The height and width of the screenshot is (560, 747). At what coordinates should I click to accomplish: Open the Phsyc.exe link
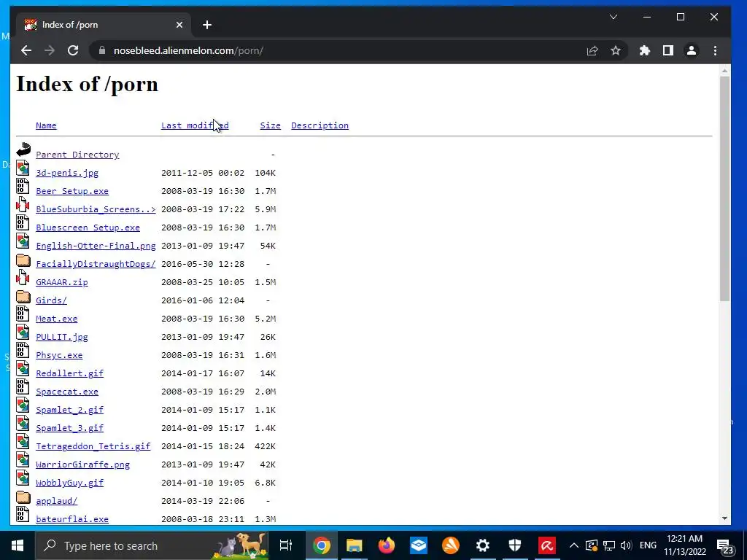tap(59, 355)
